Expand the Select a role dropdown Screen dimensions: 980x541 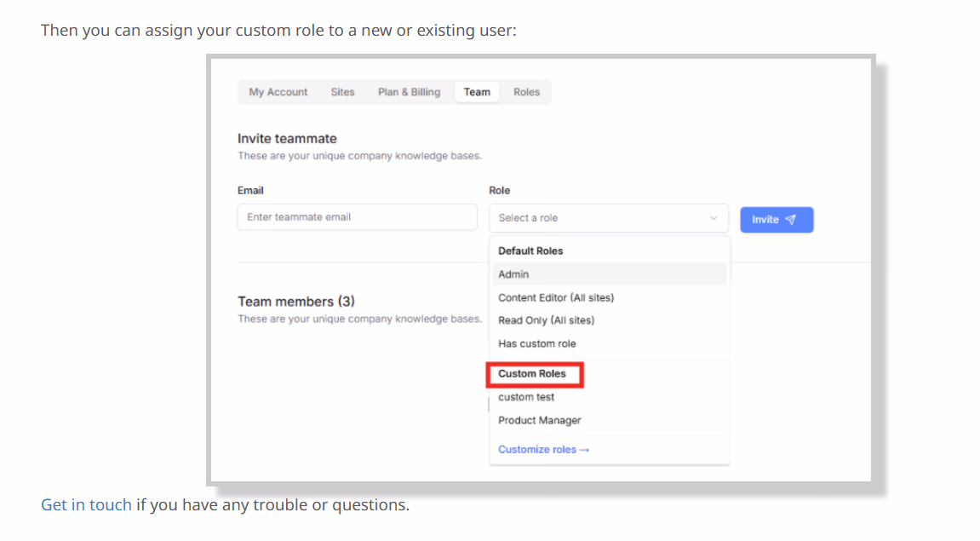tap(609, 218)
